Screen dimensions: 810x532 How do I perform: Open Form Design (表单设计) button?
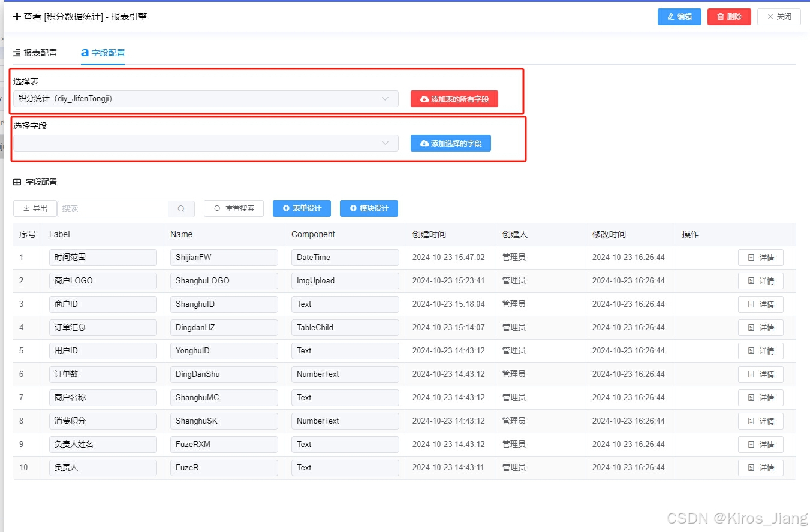[x=302, y=208]
